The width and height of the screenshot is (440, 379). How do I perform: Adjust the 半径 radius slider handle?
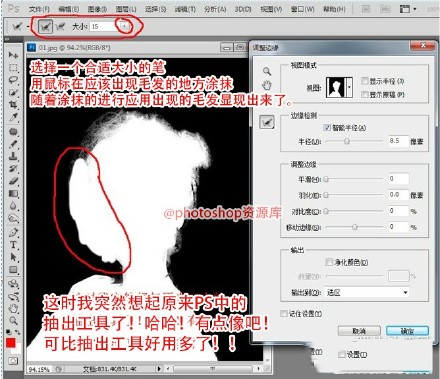[347, 141]
